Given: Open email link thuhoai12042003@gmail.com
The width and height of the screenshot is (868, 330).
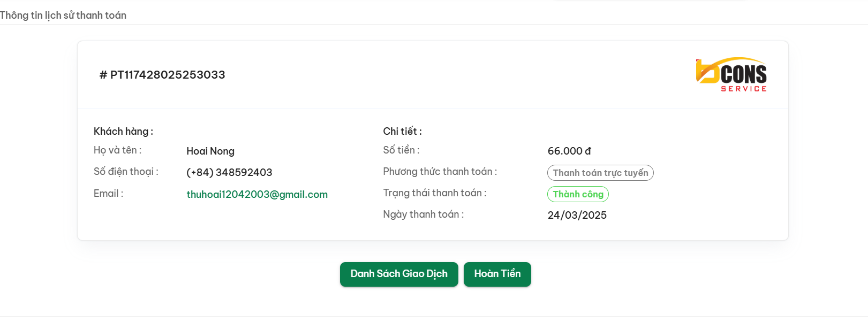Looking at the screenshot, I should coord(257,194).
